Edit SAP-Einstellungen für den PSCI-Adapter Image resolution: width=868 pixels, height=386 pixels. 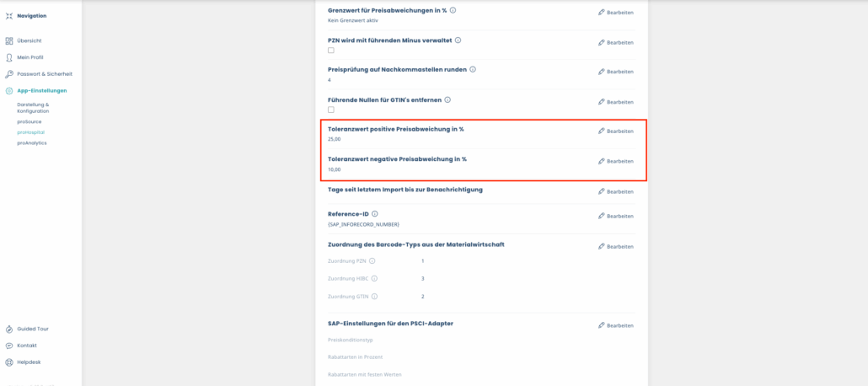point(615,325)
